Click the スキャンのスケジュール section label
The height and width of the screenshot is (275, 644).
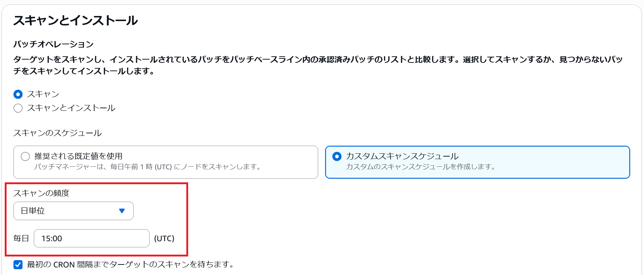[x=57, y=133]
